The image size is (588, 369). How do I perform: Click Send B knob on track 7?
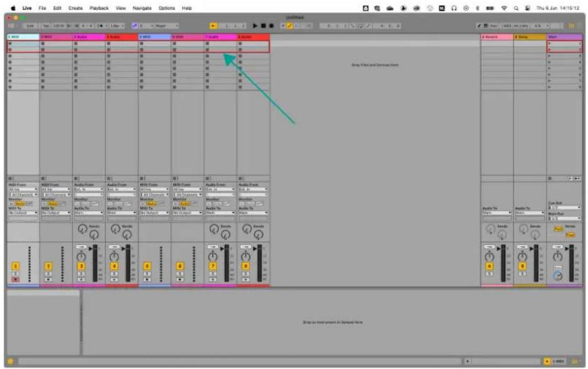point(226,235)
